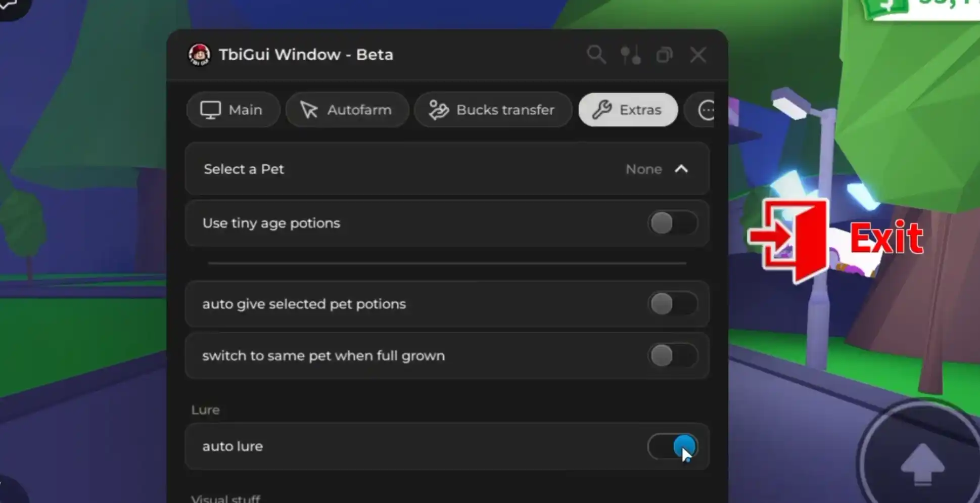Click the TbiGui Window - Beta title text
This screenshot has width=980, height=503.
pos(306,55)
